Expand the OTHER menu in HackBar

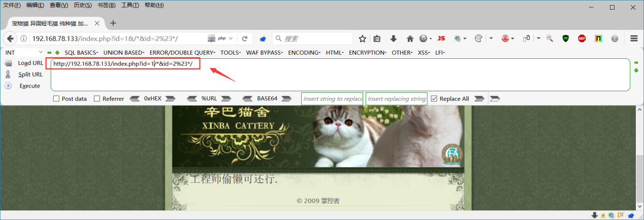403,52
